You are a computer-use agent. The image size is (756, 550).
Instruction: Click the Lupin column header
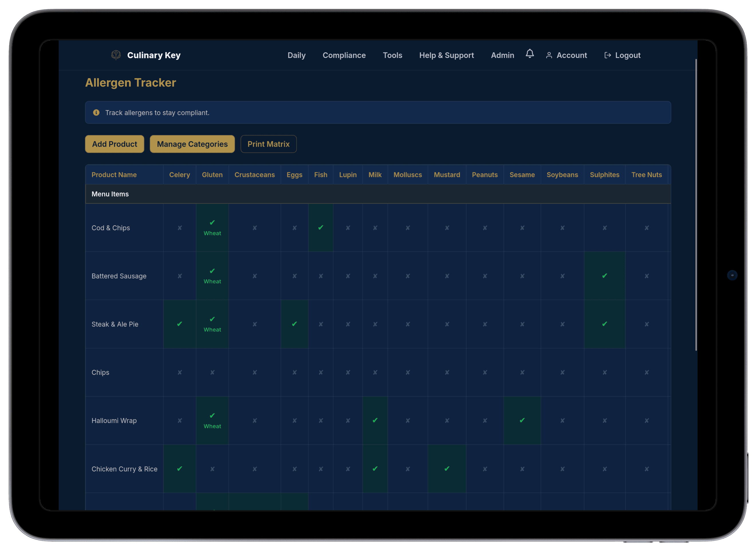coord(348,175)
